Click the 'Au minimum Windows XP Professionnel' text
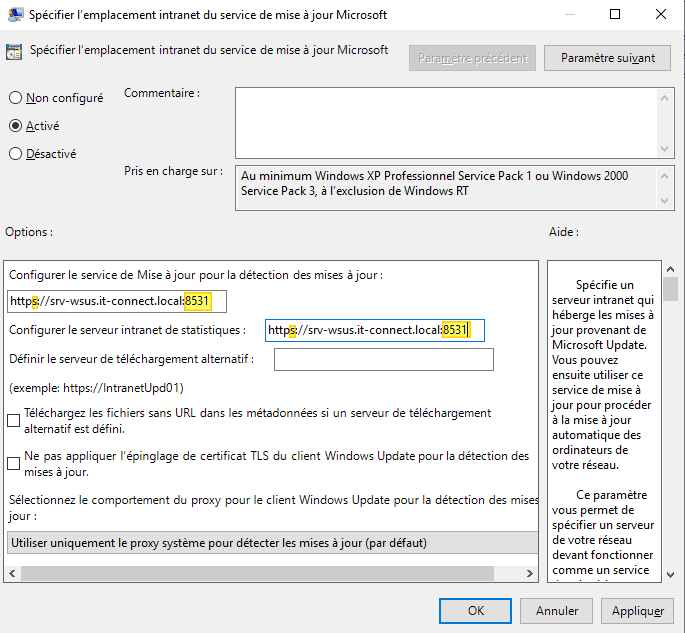Image resolution: width=685 pixels, height=633 pixels. (x=435, y=183)
